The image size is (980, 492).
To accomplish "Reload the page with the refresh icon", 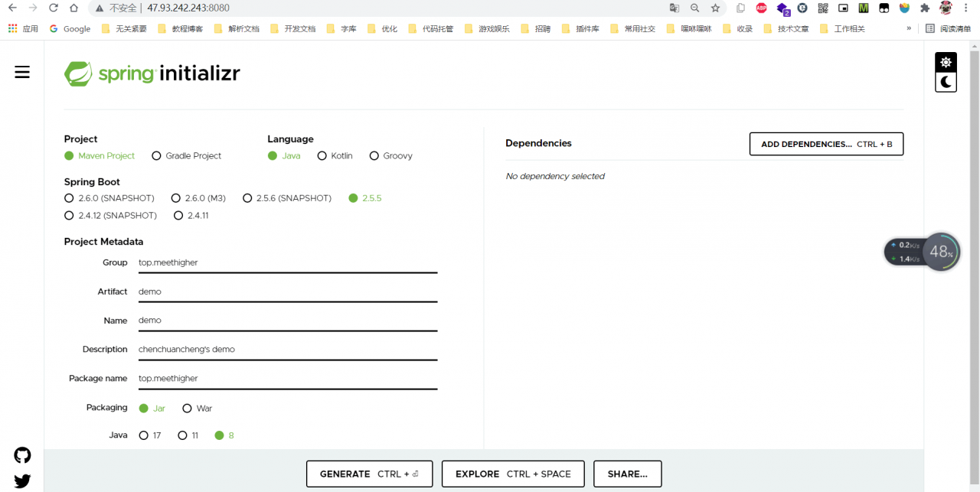I will pyautogui.click(x=53, y=8).
